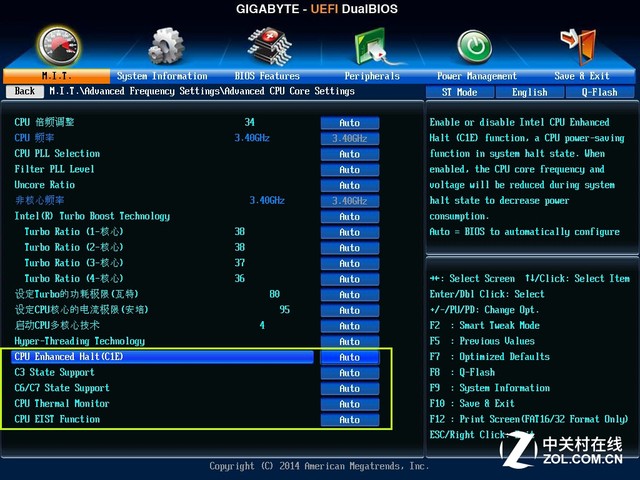
Task: Click the M.I.T. speedometer gauge icon
Action: click(59, 46)
